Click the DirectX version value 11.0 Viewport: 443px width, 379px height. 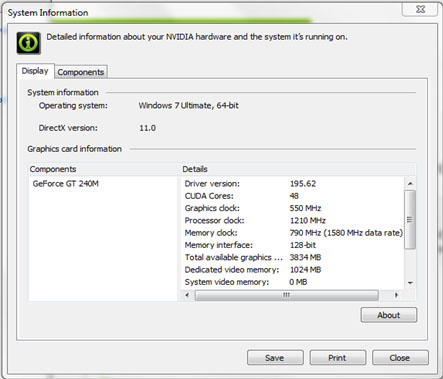click(148, 128)
